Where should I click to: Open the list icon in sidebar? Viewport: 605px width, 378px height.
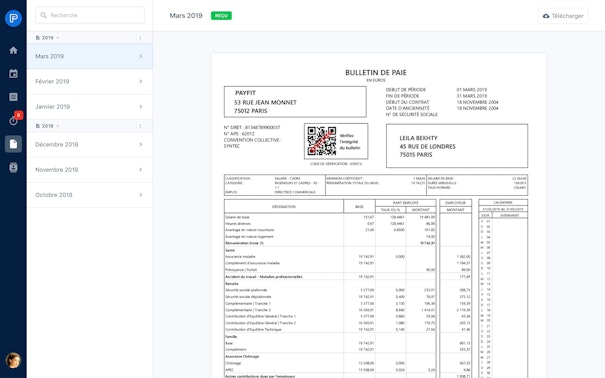point(13,97)
